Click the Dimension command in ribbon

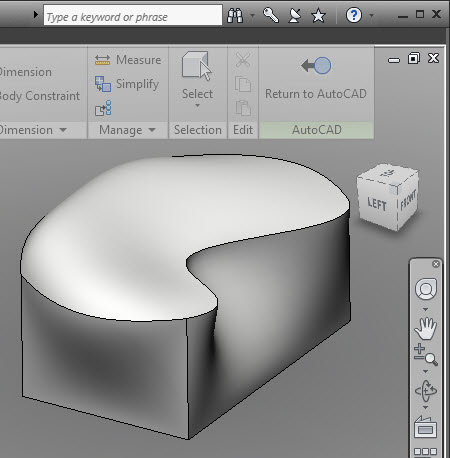(x=26, y=72)
